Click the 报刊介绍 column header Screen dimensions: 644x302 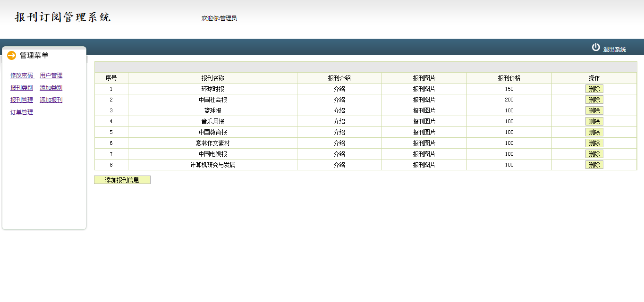point(339,78)
